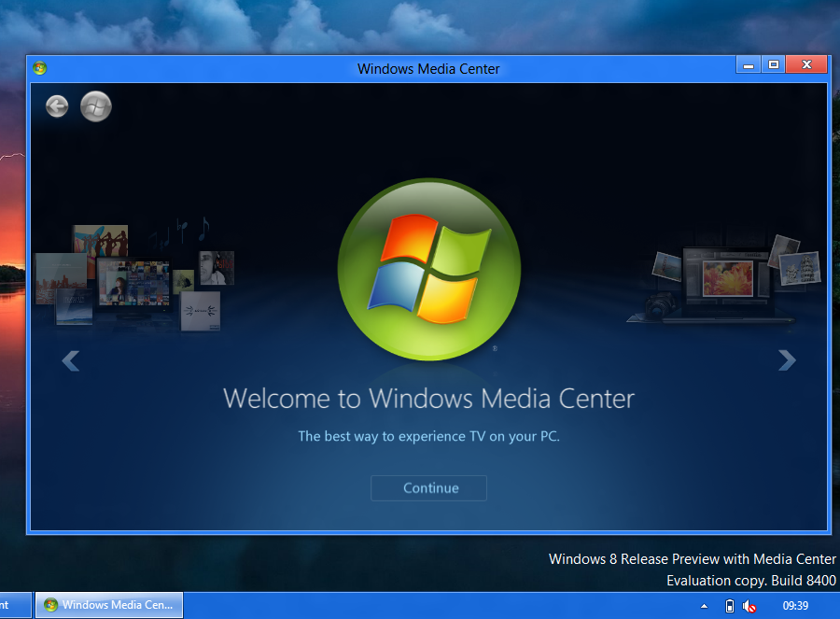Click the Welcome to Windows Media Center heading
840x619 pixels.
(x=428, y=399)
